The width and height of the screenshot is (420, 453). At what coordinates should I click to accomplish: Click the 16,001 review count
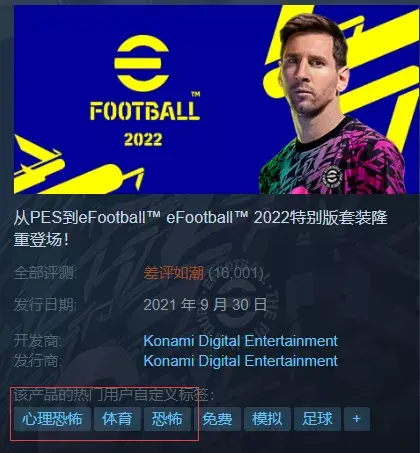(236, 273)
